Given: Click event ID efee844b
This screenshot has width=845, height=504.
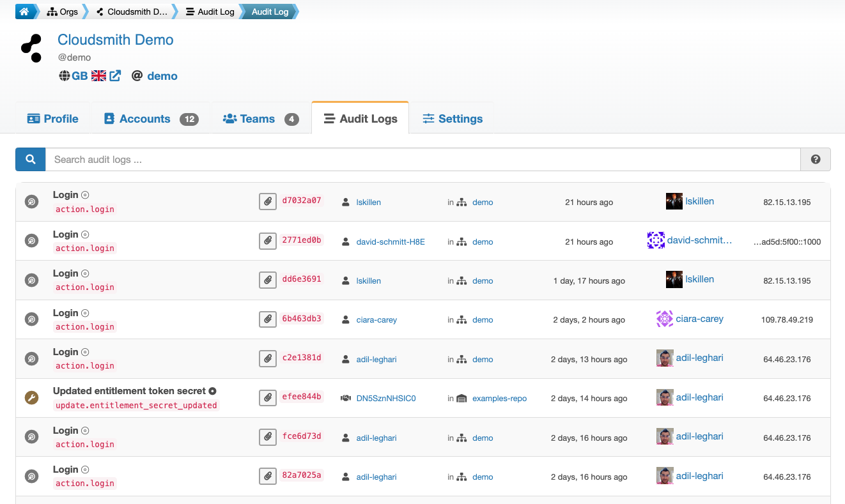Looking at the screenshot, I should (302, 397).
